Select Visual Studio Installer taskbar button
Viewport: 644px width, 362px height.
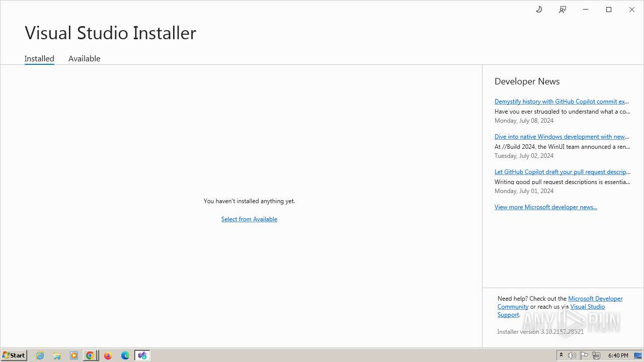click(x=142, y=355)
